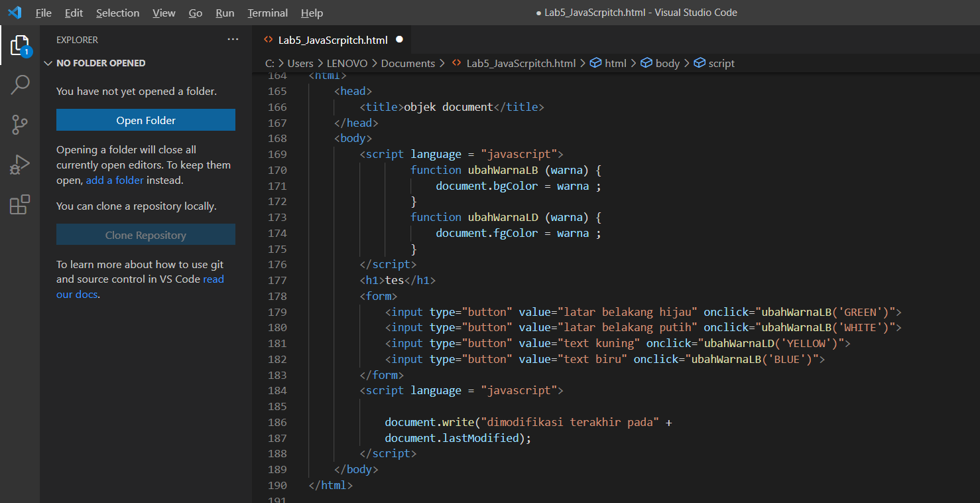Open the Explorer view icon
980x503 pixels.
(x=19, y=45)
